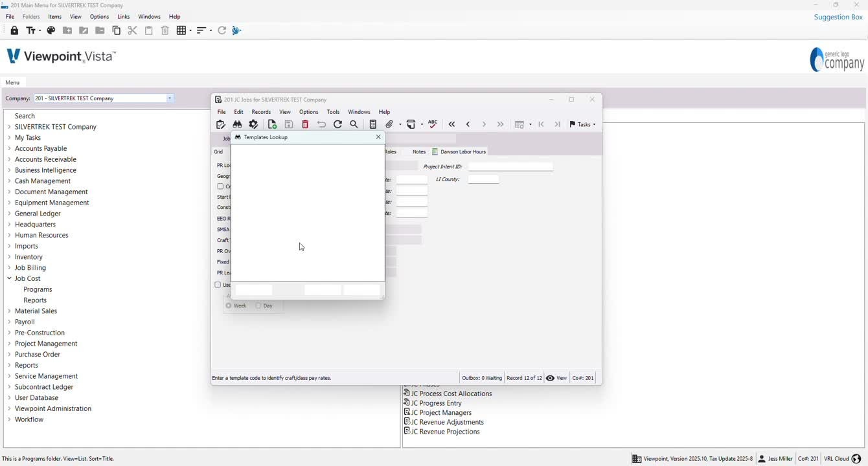Add new record with the page-plus icon

pyautogui.click(x=272, y=124)
